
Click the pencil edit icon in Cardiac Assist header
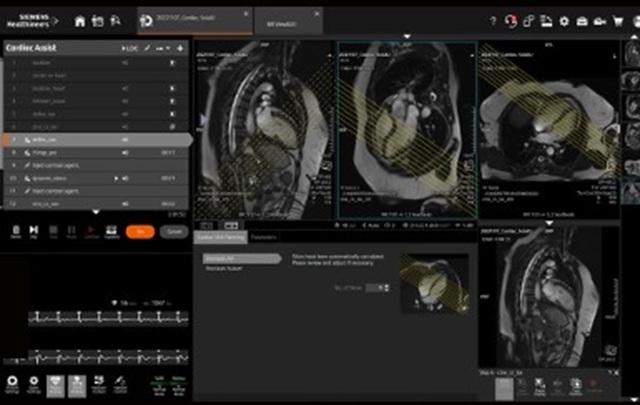tap(147, 48)
